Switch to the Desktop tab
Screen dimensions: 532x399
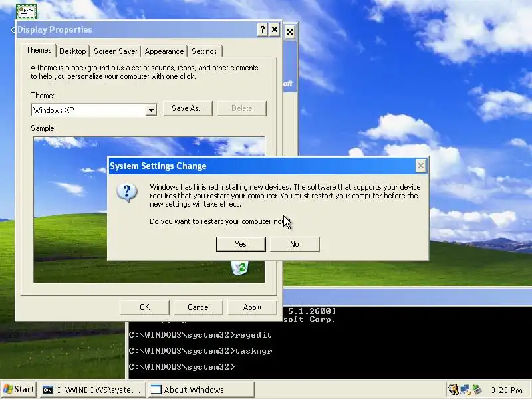click(72, 51)
